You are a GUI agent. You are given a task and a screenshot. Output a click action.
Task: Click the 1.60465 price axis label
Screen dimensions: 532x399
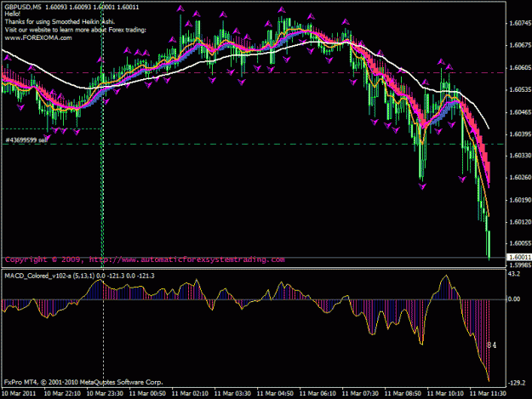point(520,111)
